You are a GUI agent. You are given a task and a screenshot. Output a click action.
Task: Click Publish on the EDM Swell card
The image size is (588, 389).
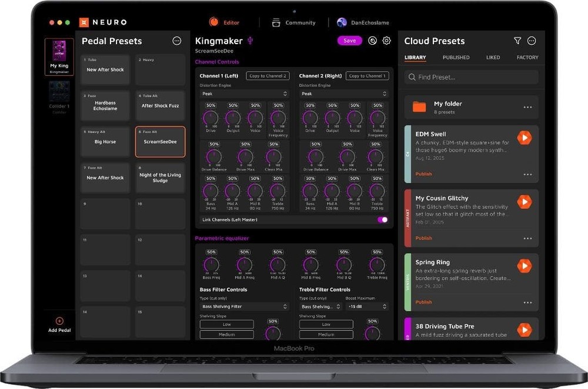pyautogui.click(x=423, y=174)
